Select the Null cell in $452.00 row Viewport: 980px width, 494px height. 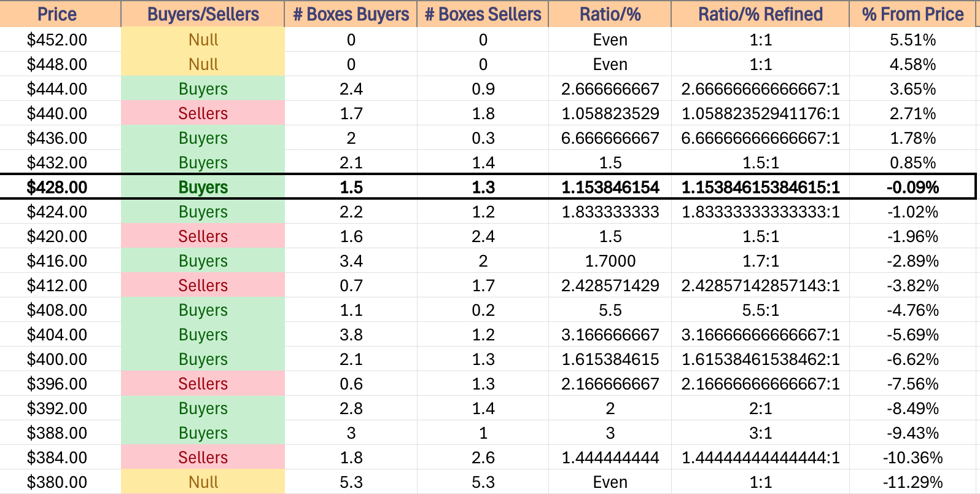pos(203,40)
